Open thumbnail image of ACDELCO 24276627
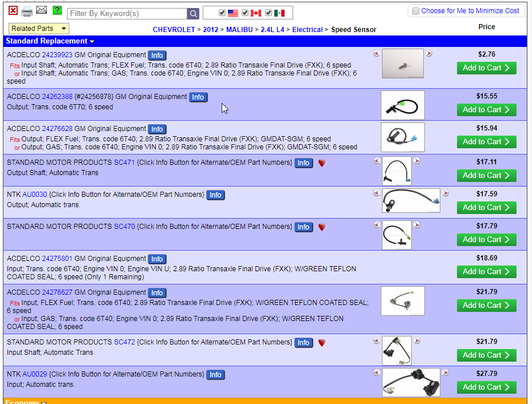Image resolution: width=532 pixels, height=404 pixels. point(403,301)
